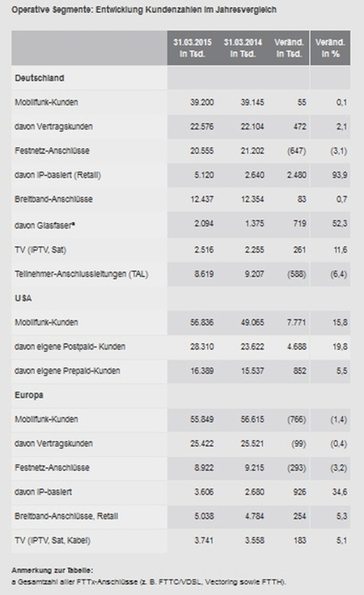The image size is (364, 595).
Task: Click the USA section heading
Action: coord(23,298)
